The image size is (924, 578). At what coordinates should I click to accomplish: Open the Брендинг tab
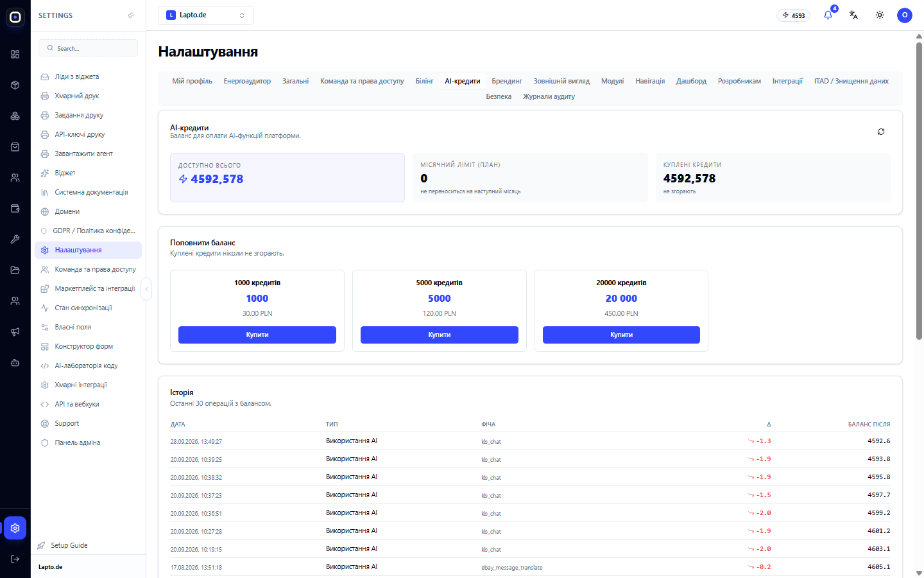(x=507, y=82)
